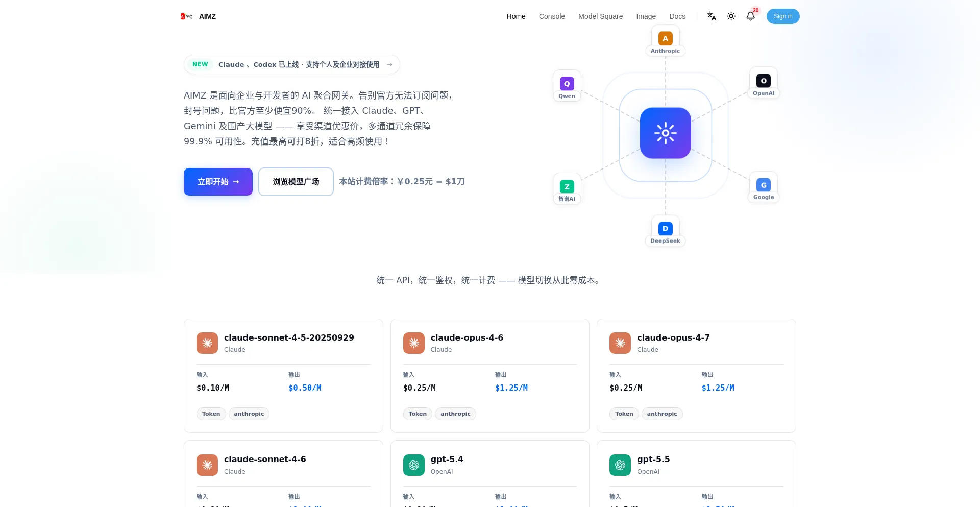
Task: Click the $1.25/M output price on claude-opus-4-6
Action: coord(511,388)
